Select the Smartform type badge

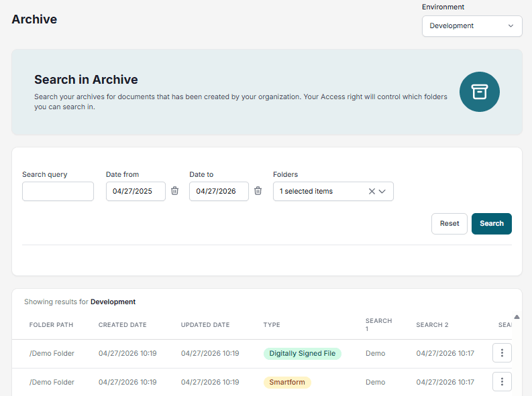click(x=287, y=382)
